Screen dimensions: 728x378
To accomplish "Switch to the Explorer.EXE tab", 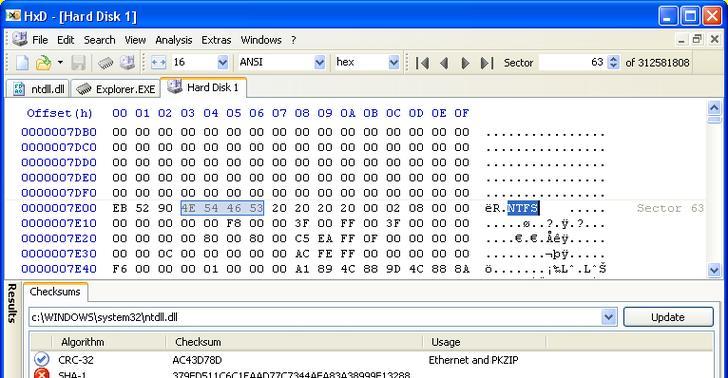I will click(116, 89).
